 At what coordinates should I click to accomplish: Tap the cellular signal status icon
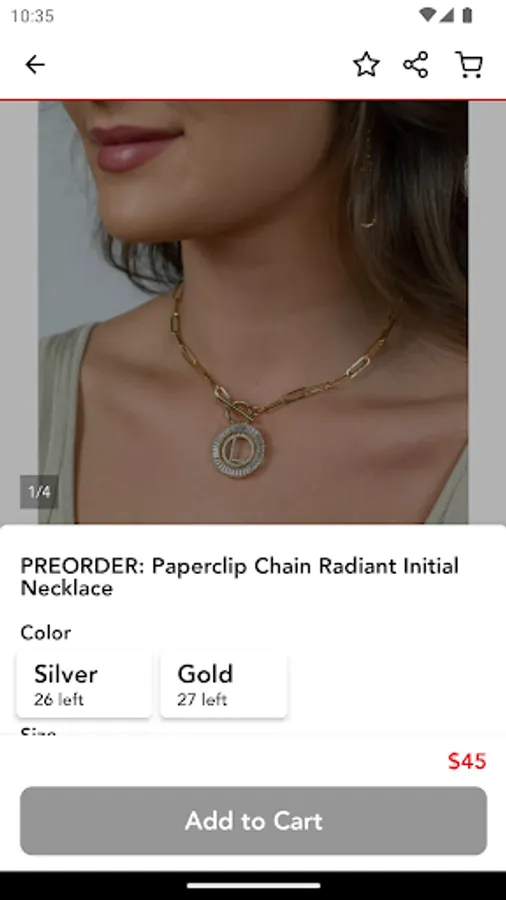coord(446,15)
